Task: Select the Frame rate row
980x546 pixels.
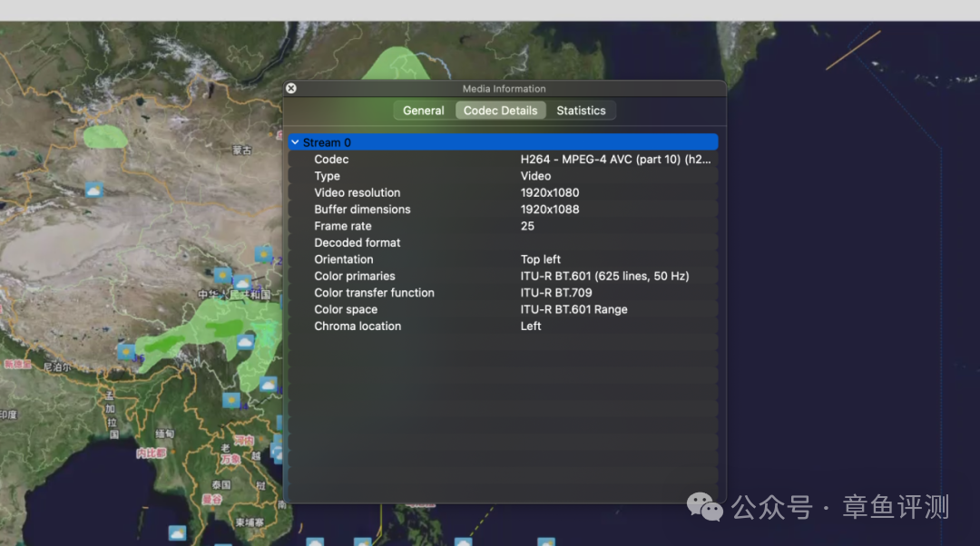Action: tap(504, 226)
